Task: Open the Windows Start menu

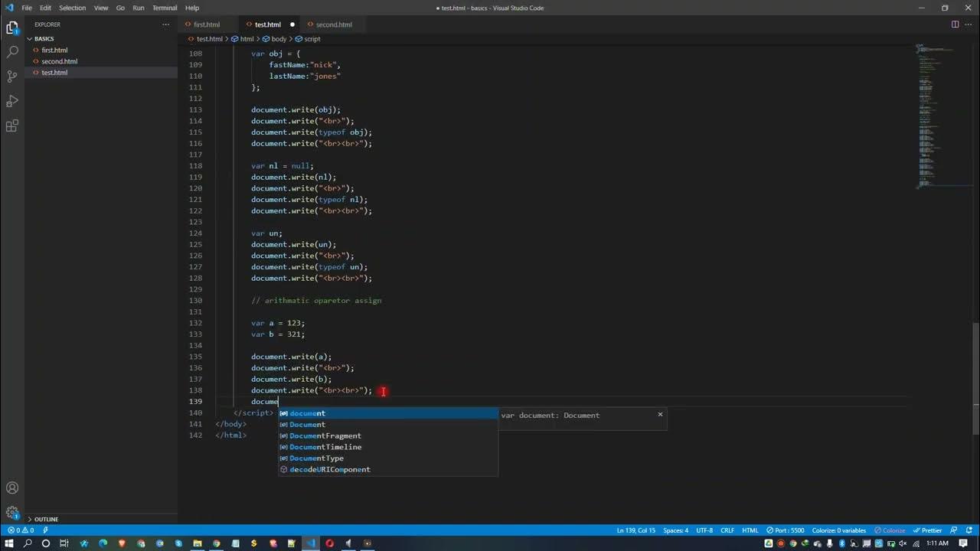Action: pyautogui.click(x=8, y=543)
